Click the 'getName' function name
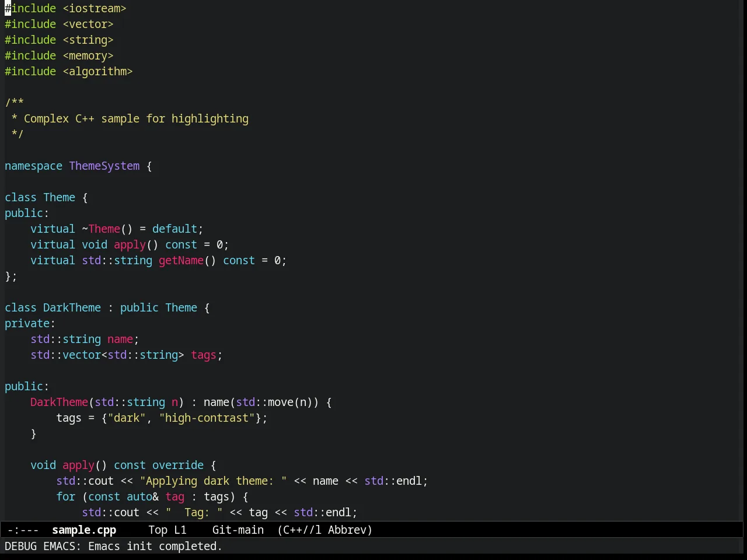Viewport: 747px width, 560px height. click(x=181, y=260)
